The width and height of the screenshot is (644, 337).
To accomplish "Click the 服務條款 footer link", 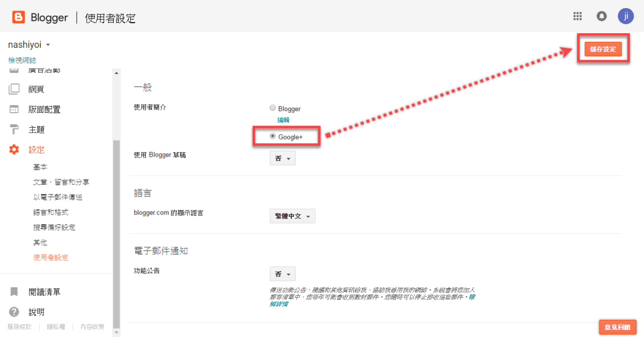I will click(19, 326).
